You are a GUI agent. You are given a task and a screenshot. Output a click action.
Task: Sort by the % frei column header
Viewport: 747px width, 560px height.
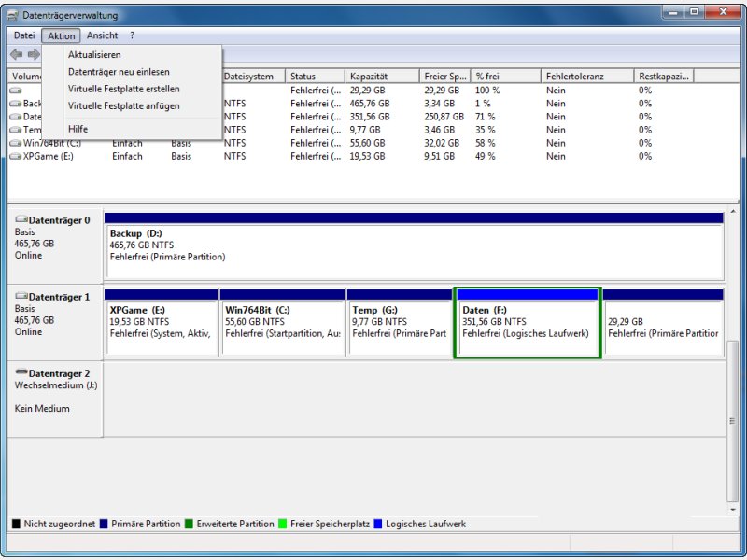tap(505, 77)
